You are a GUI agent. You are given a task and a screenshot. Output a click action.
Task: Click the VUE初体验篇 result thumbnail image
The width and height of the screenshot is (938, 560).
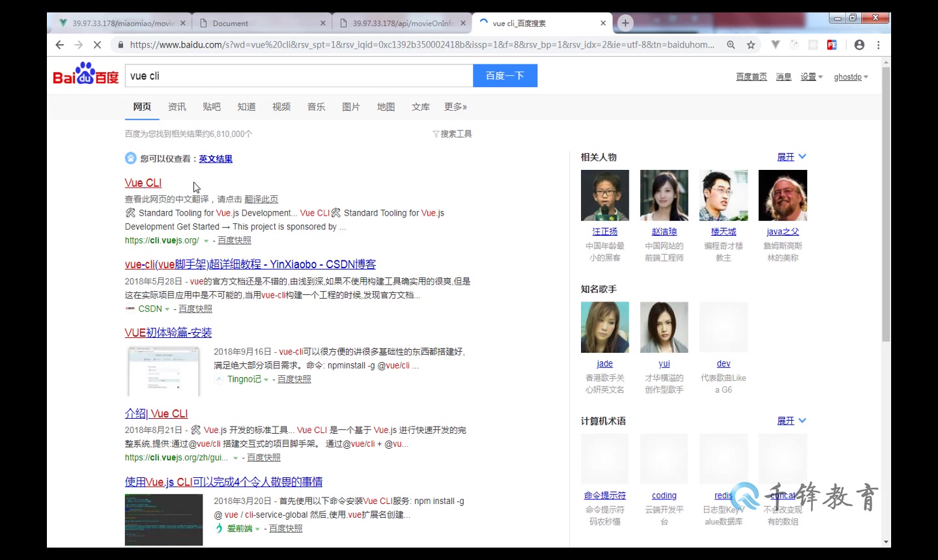[164, 371]
